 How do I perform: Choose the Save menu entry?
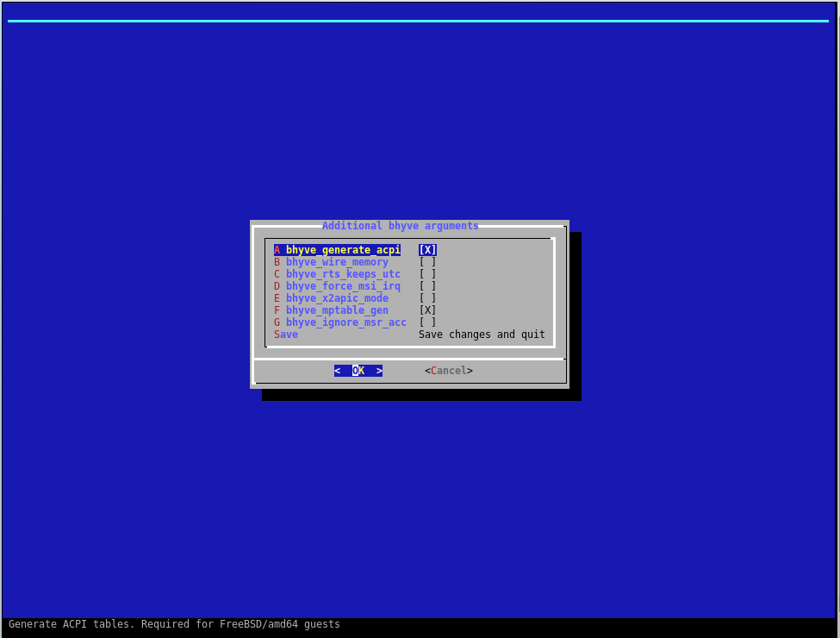point(286,335)
